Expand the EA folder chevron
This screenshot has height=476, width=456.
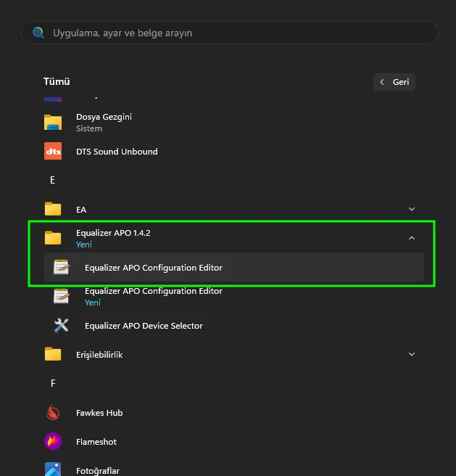(x=412, y=209)
